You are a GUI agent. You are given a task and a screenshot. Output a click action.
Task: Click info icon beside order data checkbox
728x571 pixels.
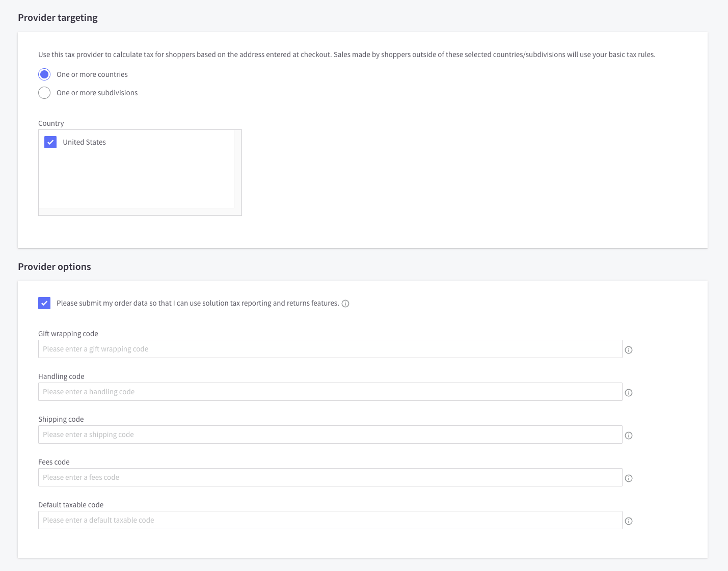click(345, 304)
